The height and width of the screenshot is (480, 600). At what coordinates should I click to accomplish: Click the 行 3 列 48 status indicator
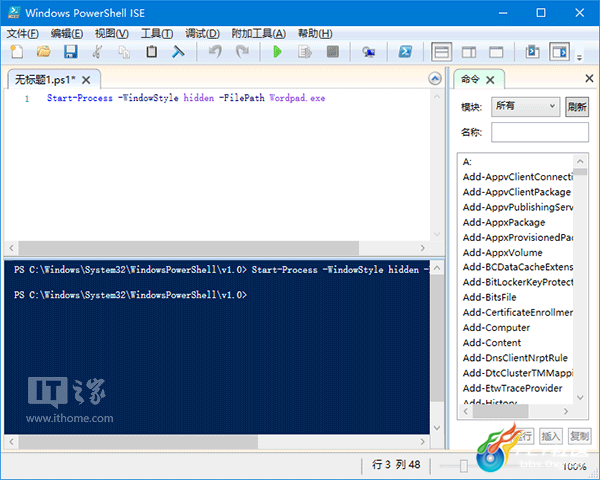click(396, 465)
